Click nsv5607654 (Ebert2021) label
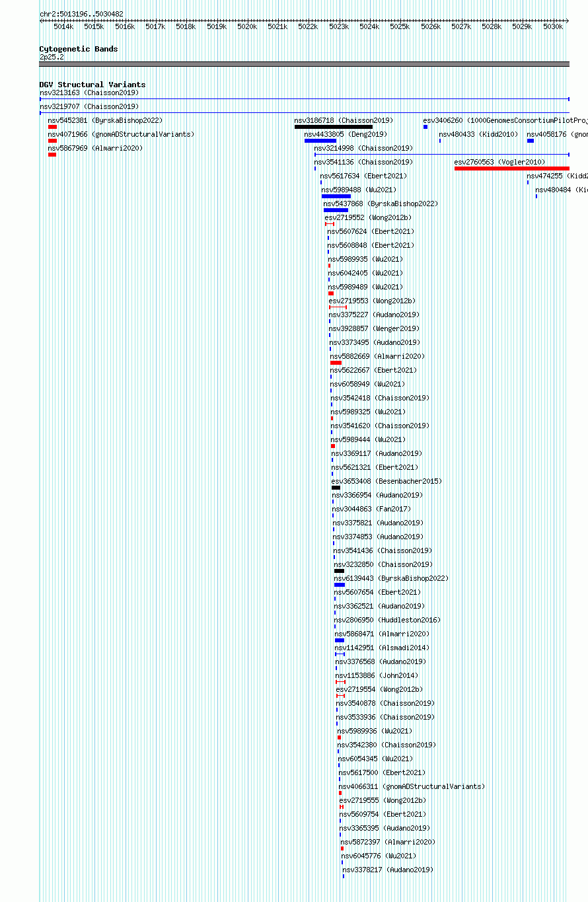The height and width of the screenshot is (902, 588). (377, 592)
